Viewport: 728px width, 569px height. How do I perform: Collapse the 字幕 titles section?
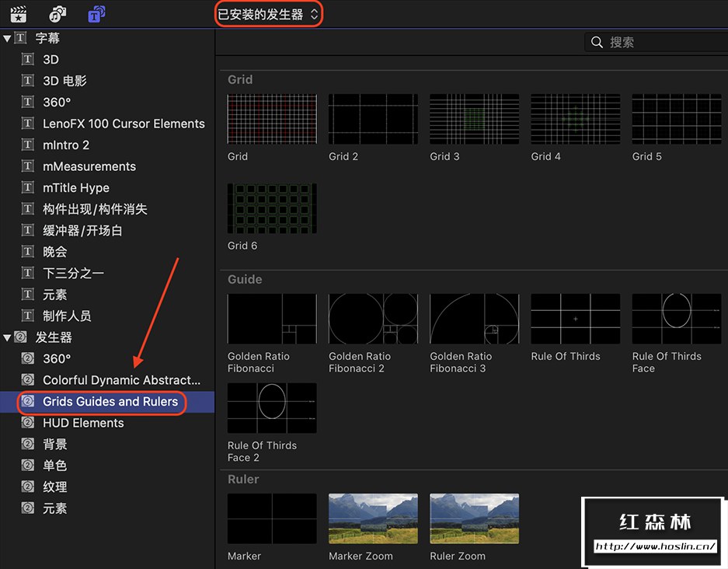(x=7, y=38)
